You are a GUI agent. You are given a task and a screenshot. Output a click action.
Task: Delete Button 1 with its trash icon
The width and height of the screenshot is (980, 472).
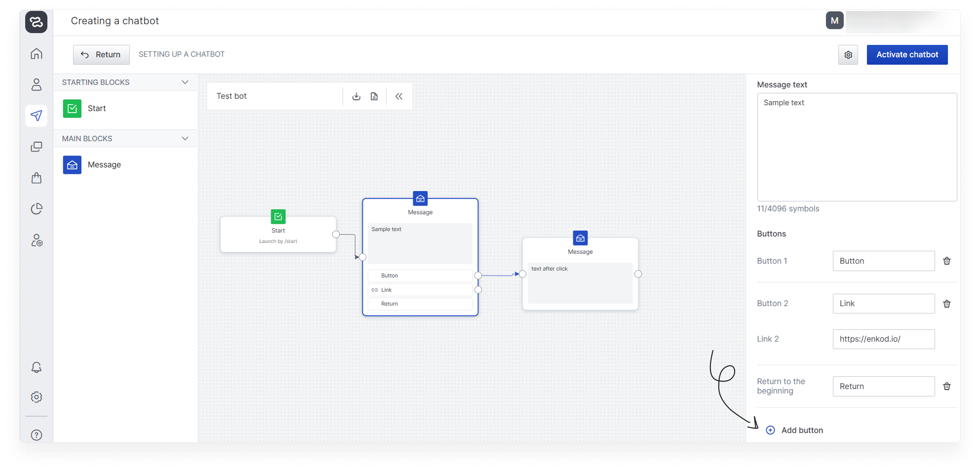946,261
